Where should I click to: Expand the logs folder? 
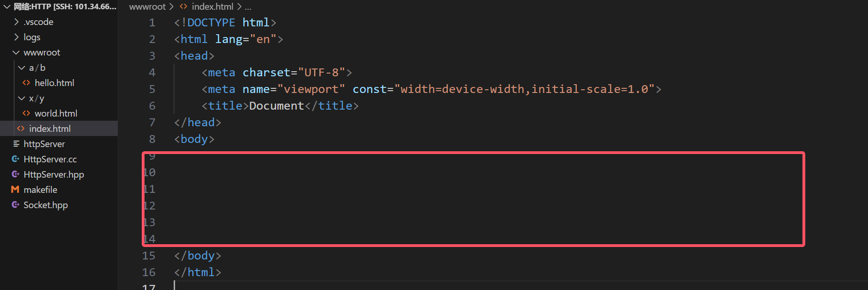[x=16, y=37]
